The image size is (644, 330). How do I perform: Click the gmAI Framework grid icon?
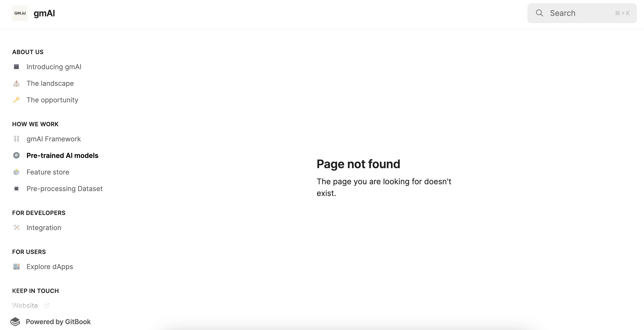[x=17, y=139]
